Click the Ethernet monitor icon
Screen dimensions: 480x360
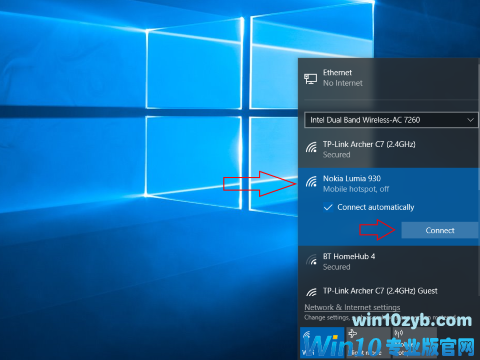(310, 79)
